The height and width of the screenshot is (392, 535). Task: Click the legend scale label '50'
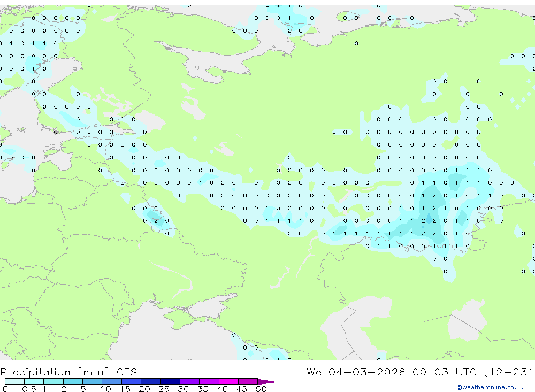pos(261,389)
